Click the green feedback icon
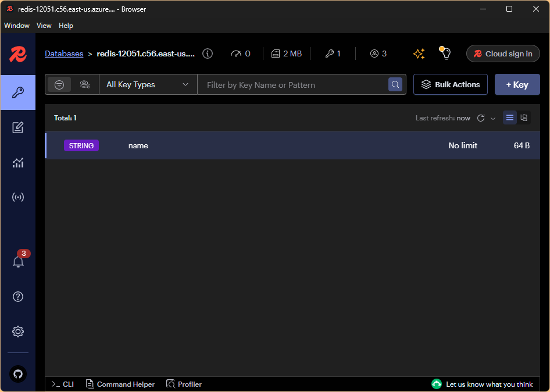Viewport: 550px width, 392px height. coord(437,384)
